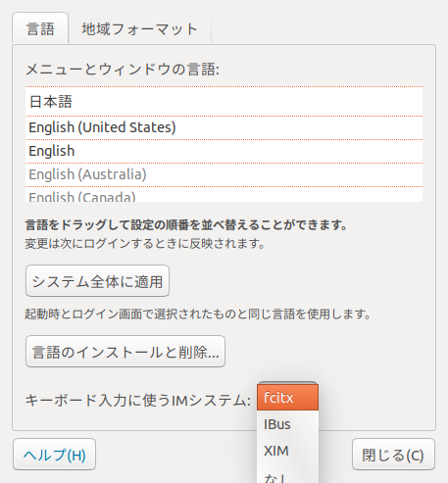The height and width of the screenshot is (483, 448).
Task: Select 日本語 in the language list
Action: pos(224,102)
